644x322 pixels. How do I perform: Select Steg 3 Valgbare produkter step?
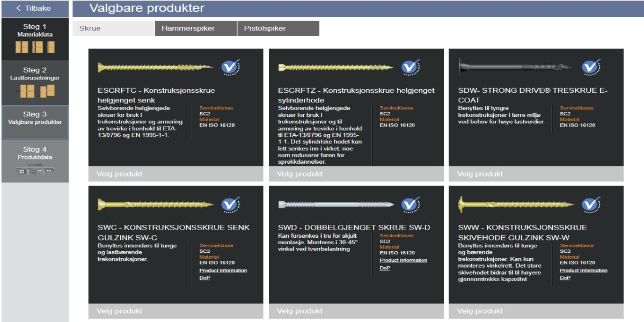[35, 122]
